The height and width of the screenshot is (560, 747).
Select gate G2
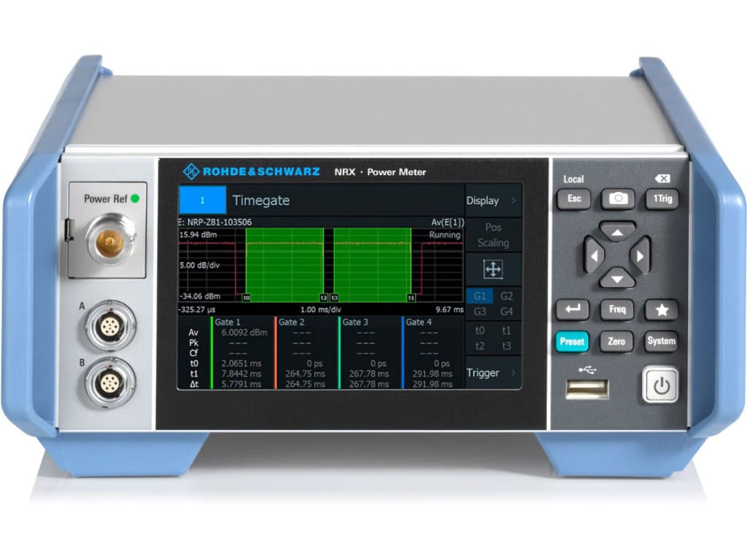[506, 296]
